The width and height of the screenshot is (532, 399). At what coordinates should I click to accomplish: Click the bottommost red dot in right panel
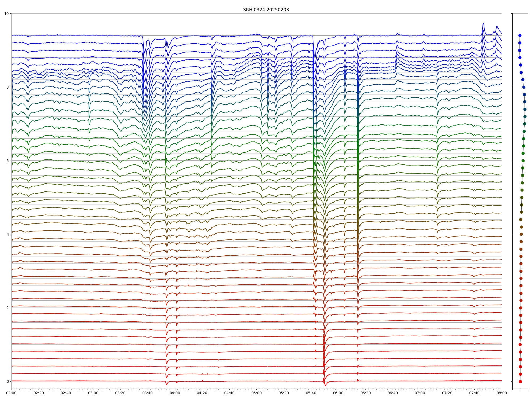(x=520, y=381)
